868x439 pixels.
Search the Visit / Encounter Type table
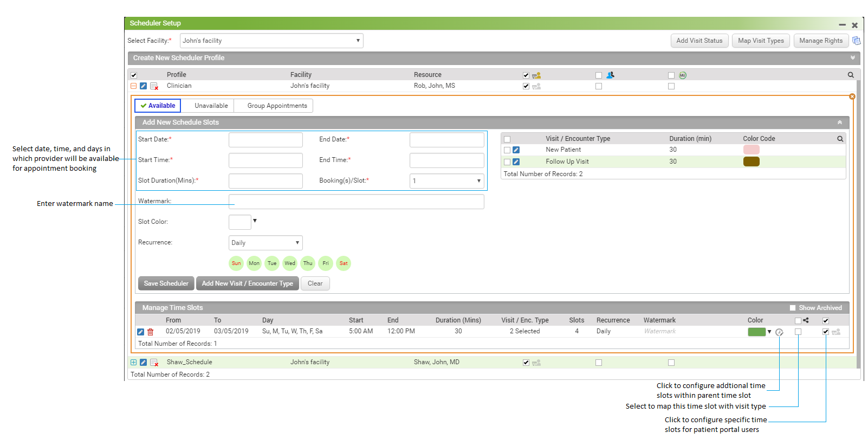point(840,139)
